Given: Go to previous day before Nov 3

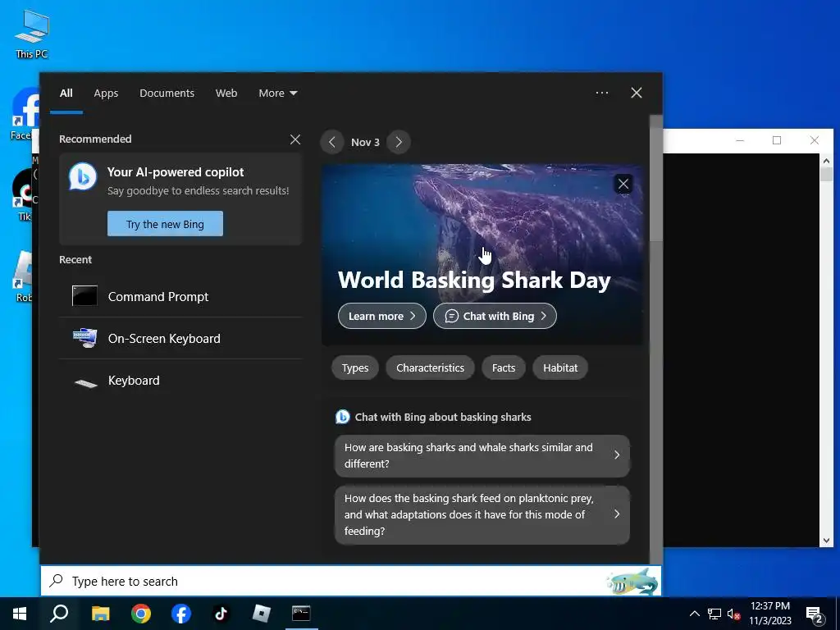Looking at the screenshot, I should coord(332,142).
